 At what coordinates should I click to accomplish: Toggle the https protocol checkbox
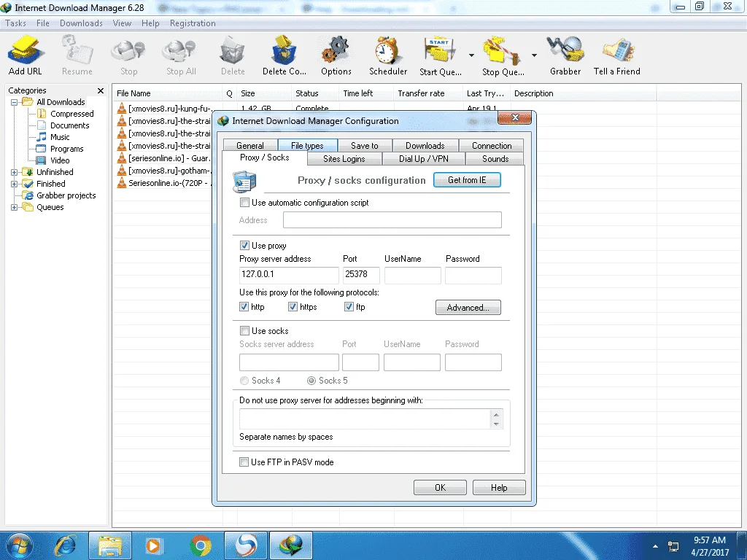point(293,307)
